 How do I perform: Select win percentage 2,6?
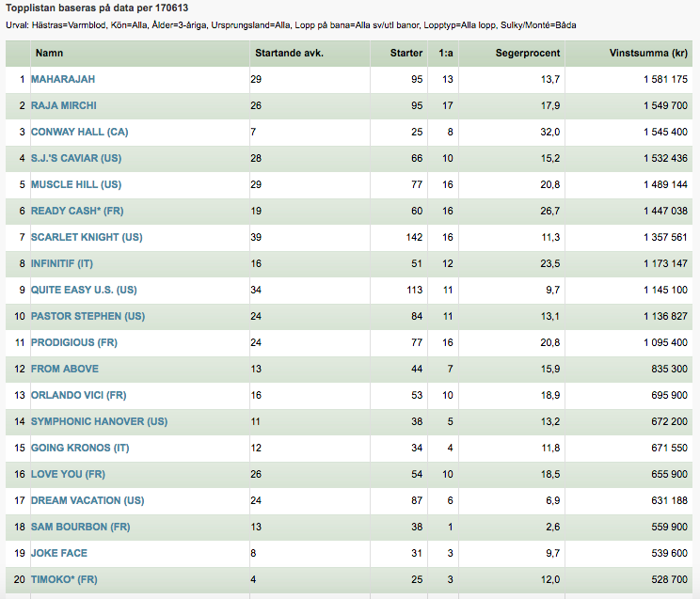(x=552, y=528)
